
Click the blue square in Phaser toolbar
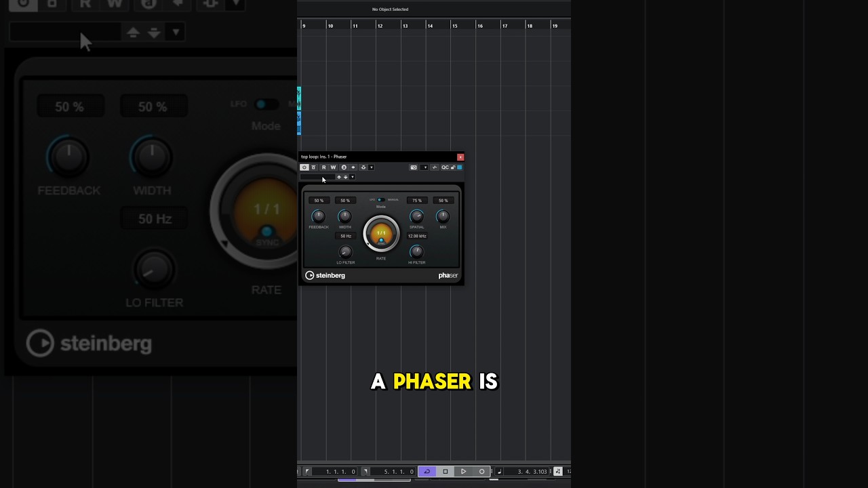pos(459,167)
